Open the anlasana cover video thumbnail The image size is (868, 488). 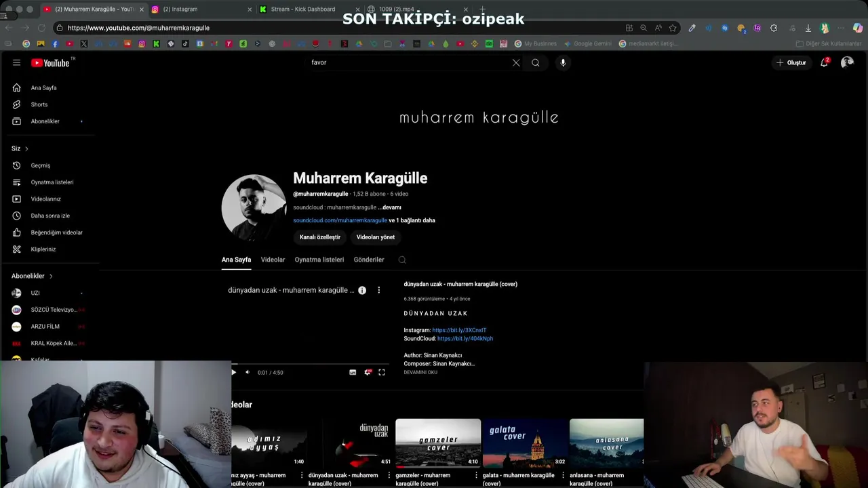pyautogui.click(x=607, y=443)
